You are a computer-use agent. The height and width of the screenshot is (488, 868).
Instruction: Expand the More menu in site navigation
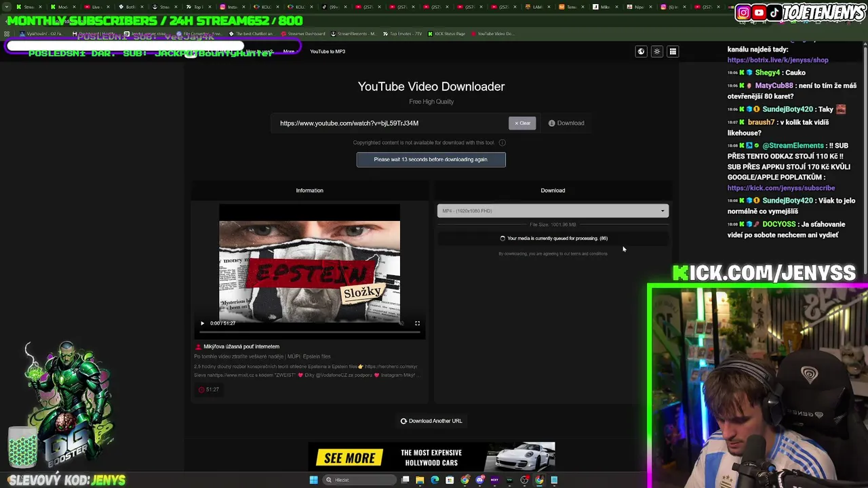pos(290,52)
